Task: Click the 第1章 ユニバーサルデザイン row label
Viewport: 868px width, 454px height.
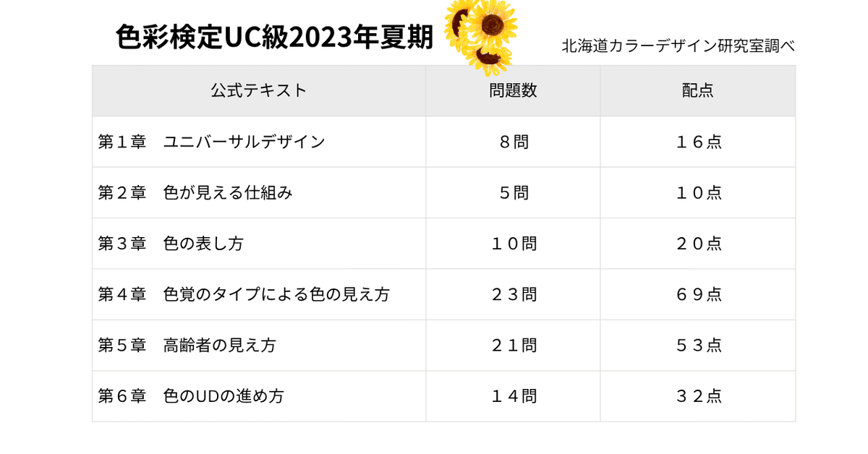Action: [211, 142]
